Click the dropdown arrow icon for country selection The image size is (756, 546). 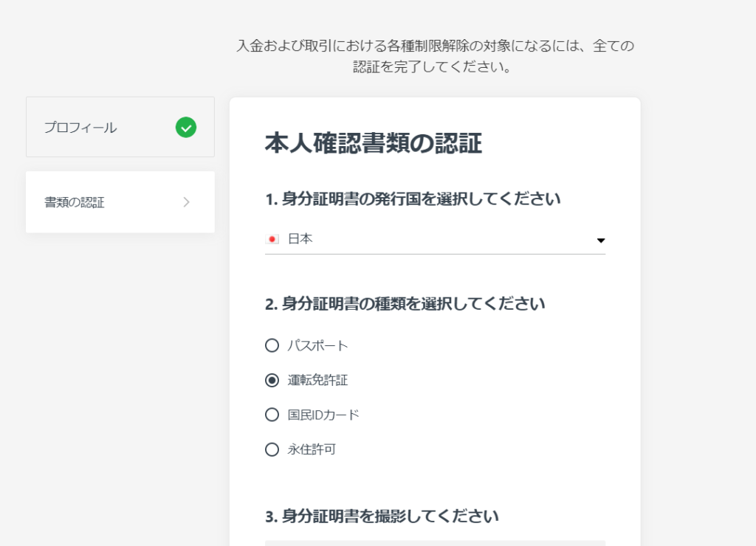coord(601,240)
